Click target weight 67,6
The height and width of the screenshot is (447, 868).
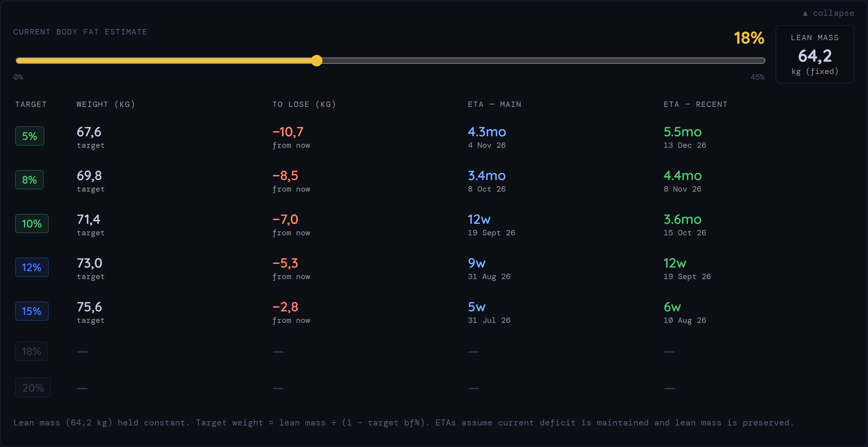pyautogui.click(x=89, y=132)
